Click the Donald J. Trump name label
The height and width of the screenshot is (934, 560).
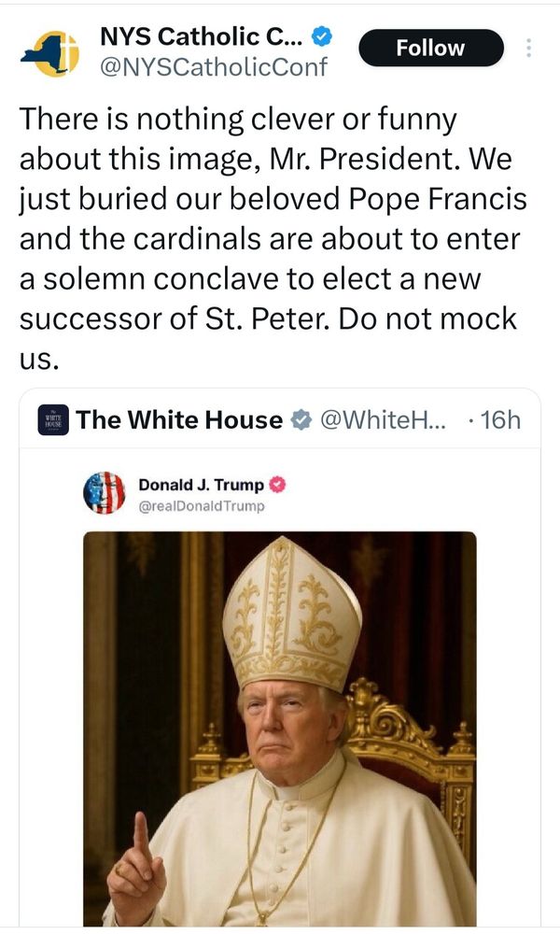[202, 485]
